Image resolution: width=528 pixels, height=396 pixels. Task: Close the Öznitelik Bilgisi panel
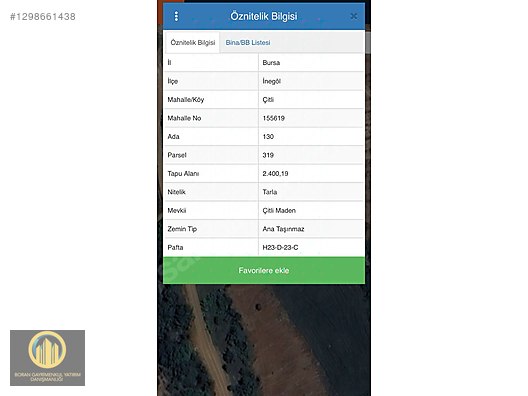pyautogui.click(x=354, y=16)
